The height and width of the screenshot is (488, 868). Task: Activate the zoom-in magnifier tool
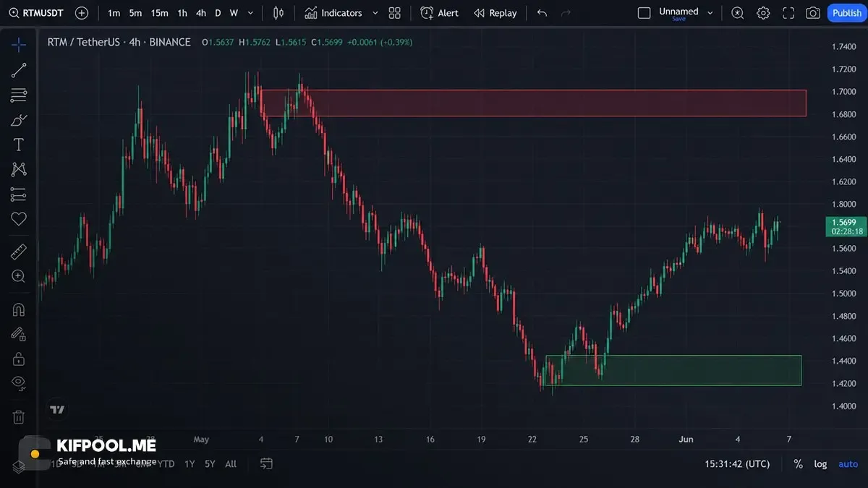coord(19,276)
